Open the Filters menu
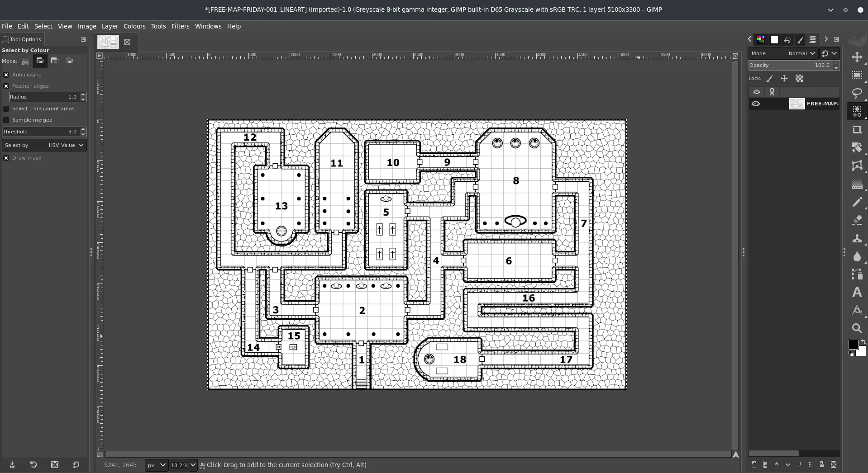 point(180,26)
